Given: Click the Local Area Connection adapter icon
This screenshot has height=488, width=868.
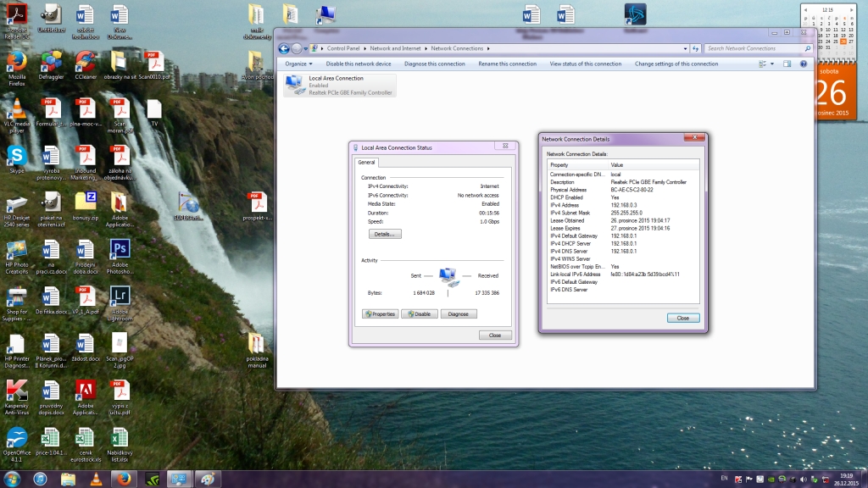Looking at the screenshot, I should coord(296,85).
